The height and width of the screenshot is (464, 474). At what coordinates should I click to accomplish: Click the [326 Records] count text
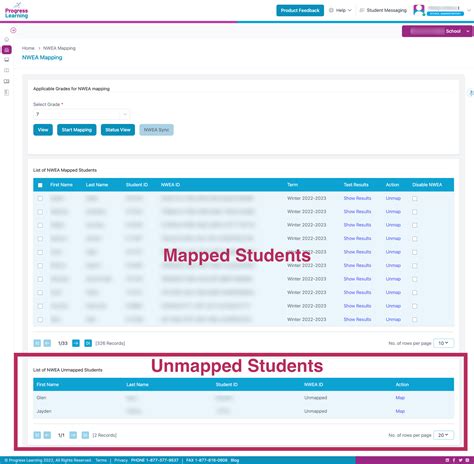(x=110, y=343)
